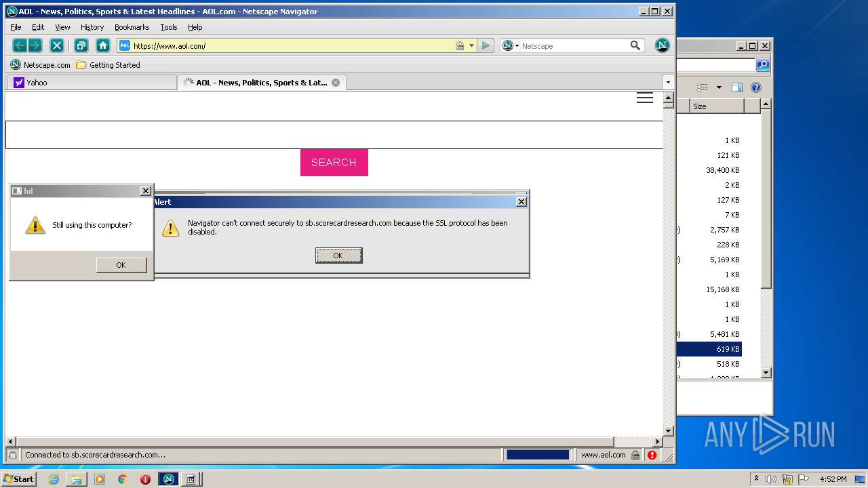The image size is (868, 488).
Task: Click the new tab toolbar icon
Action: click(81, 45)
